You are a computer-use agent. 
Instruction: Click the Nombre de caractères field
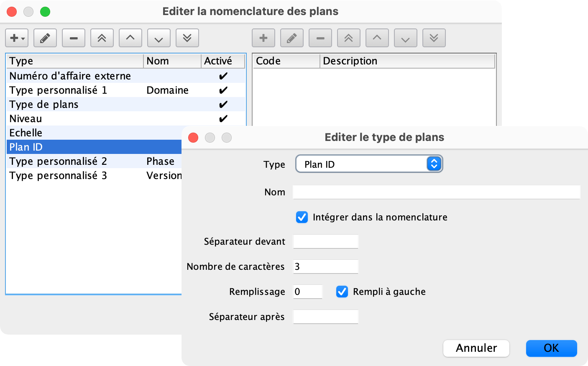[326, 266]
